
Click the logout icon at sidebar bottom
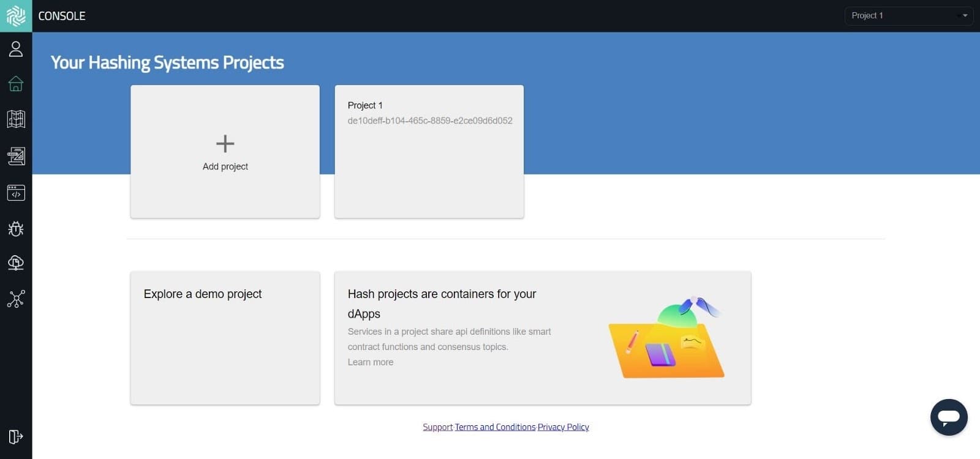16,436
